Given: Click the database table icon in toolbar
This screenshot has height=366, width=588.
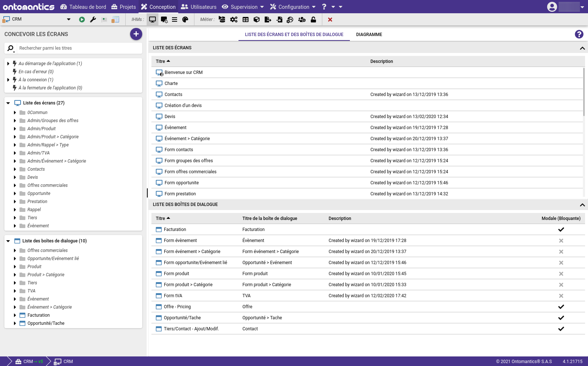Looking at the screenshot, I should 115,19.
